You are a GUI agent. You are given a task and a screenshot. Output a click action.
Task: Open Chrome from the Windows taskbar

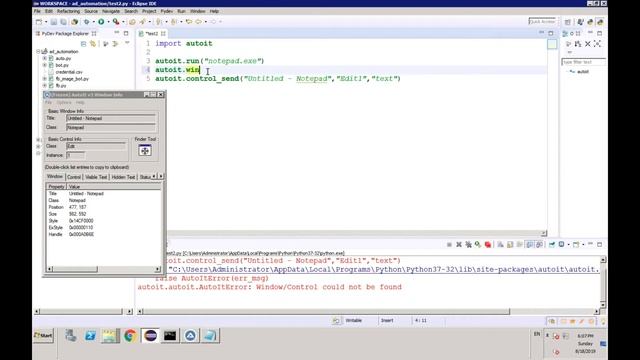130,336
